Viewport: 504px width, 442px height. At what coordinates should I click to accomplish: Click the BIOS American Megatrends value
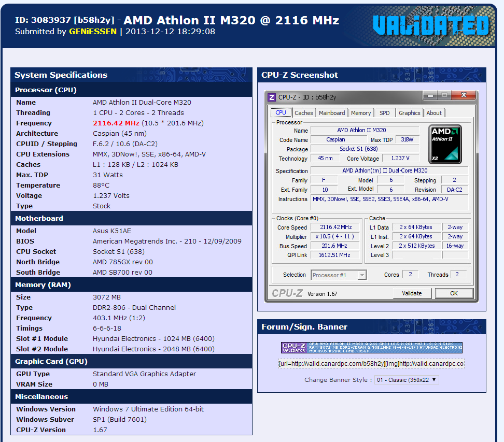coord(167,241)
